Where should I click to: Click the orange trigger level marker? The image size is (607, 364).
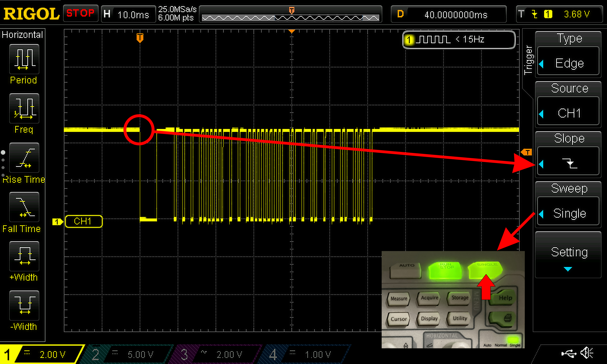pyautogui.click(x=527, y=152)
